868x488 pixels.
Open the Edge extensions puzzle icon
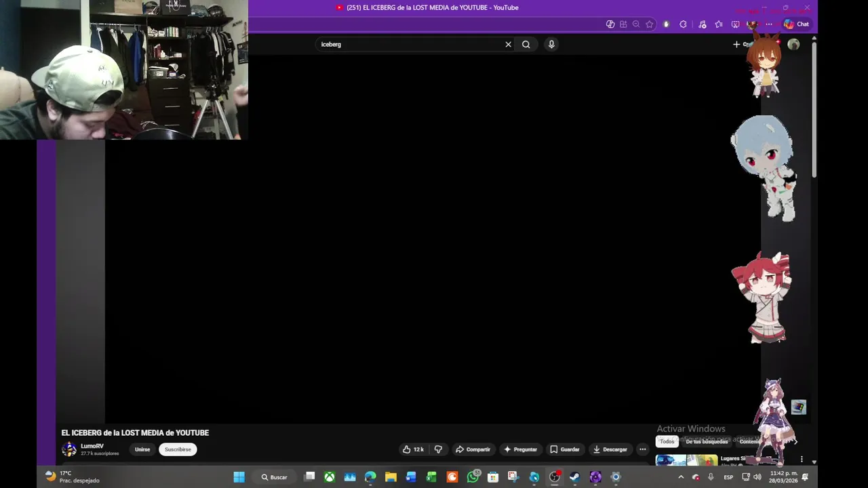pos(683,24)
